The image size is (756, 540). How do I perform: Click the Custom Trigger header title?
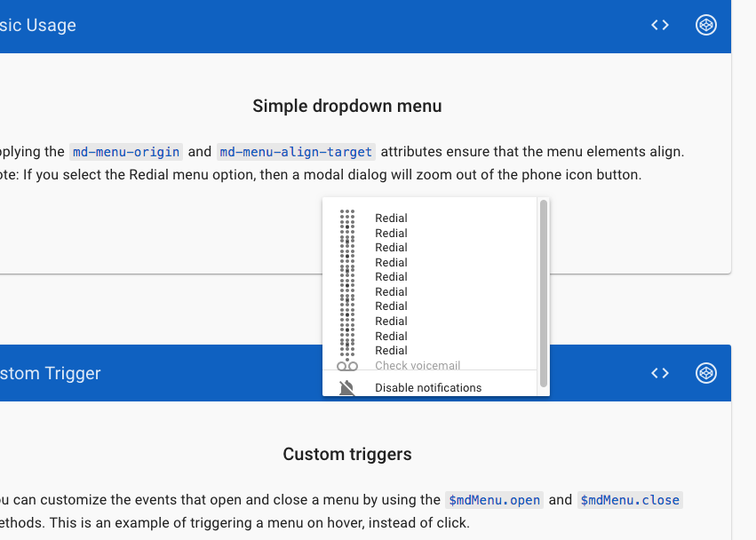click(x=50, y=373)
